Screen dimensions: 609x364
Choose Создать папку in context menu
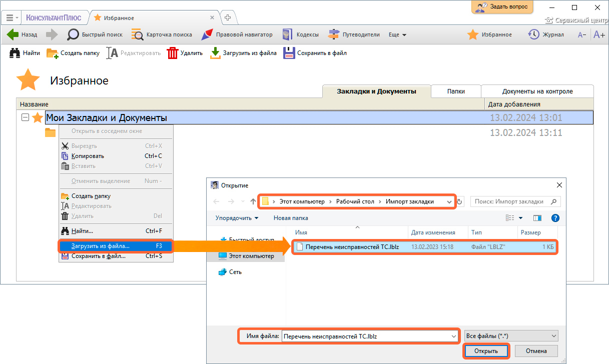[x=116, y=196]
